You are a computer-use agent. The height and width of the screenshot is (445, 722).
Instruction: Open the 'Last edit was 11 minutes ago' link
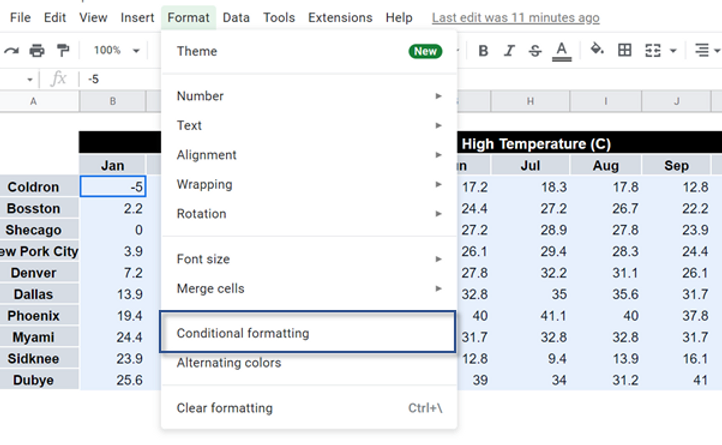point(515,18)
